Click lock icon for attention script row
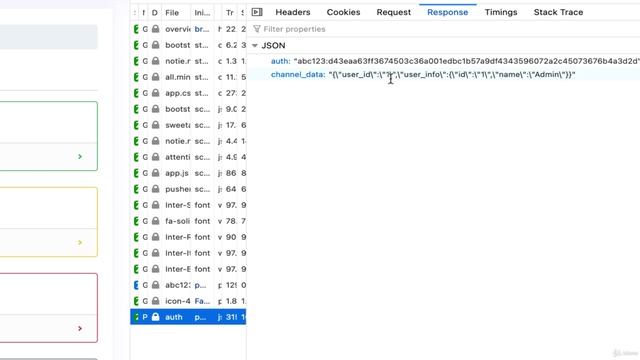The image size is (640, 360). (156, 157)
